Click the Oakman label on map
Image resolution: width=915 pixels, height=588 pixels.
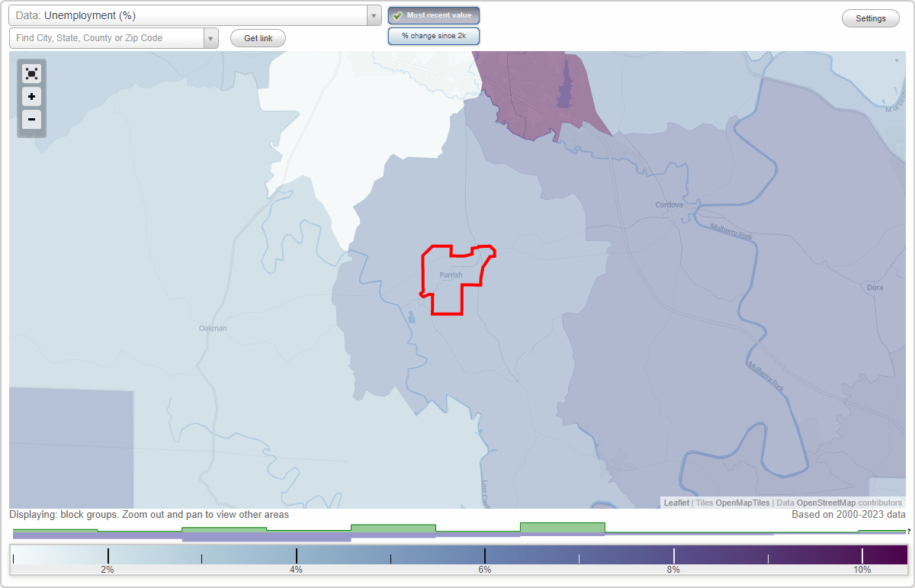click(213, 328)
